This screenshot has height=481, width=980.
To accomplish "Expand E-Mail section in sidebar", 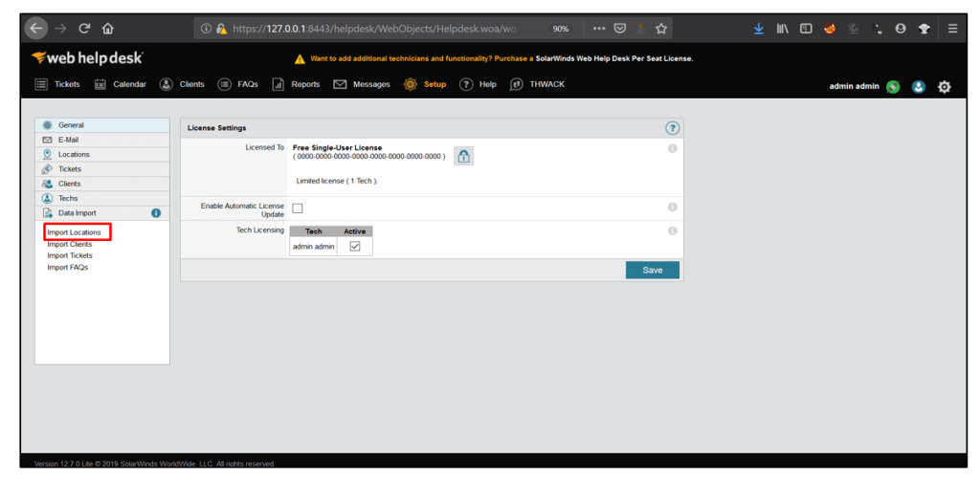I will (102, 140).
